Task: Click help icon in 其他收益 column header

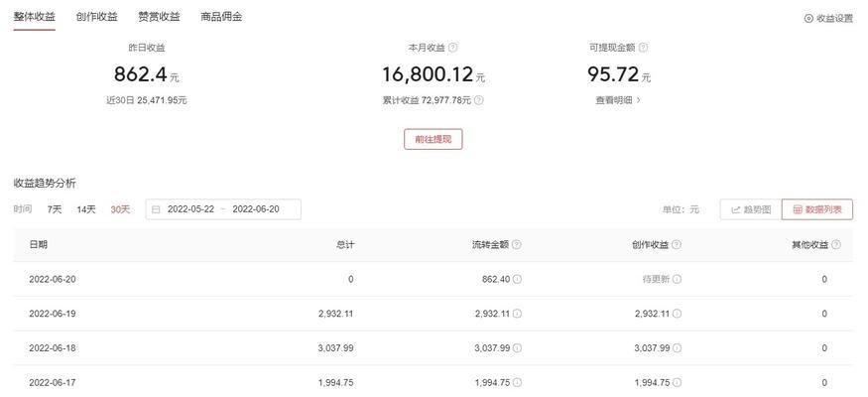Action: tap(836, 245)
